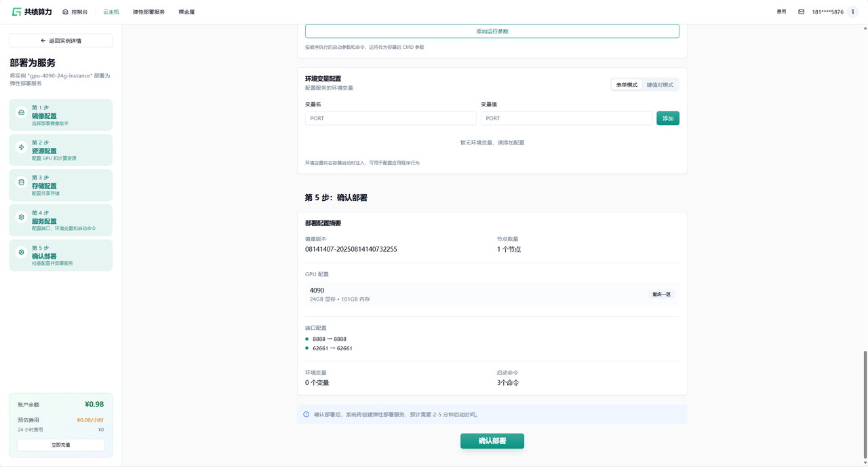Click 添加 to add environment variable
The height and width of the screenshot is (467, 868).
667,118
